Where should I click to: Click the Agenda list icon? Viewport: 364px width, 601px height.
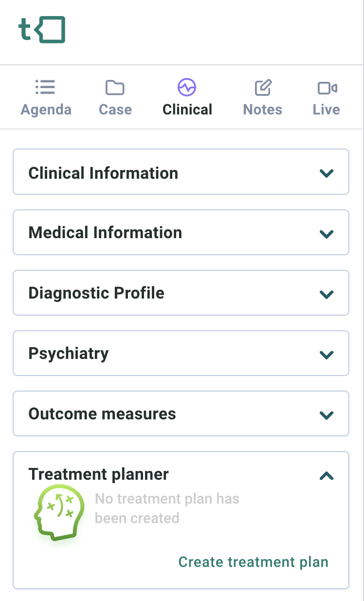point(45,88)
